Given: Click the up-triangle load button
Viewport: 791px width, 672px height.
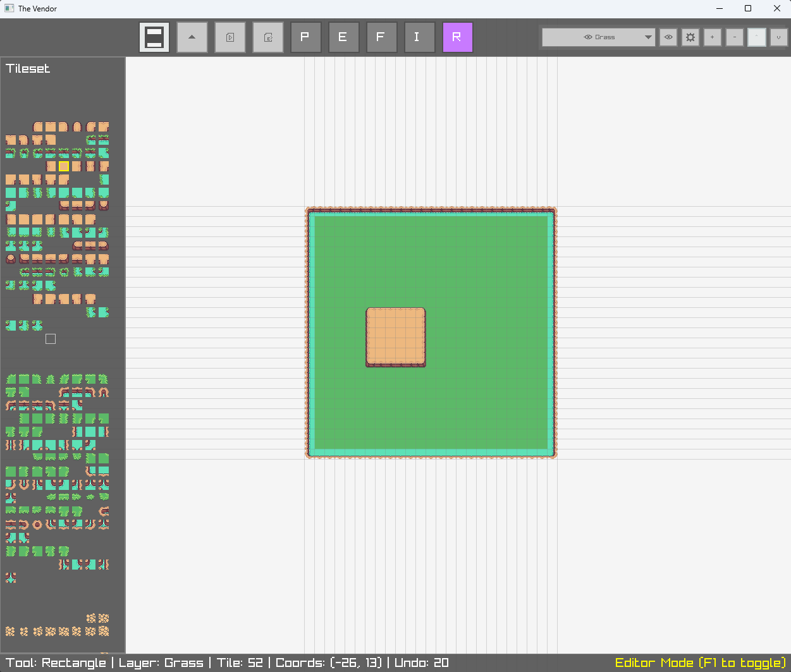Looking at the screenshot, I should [x=192, y=37].
